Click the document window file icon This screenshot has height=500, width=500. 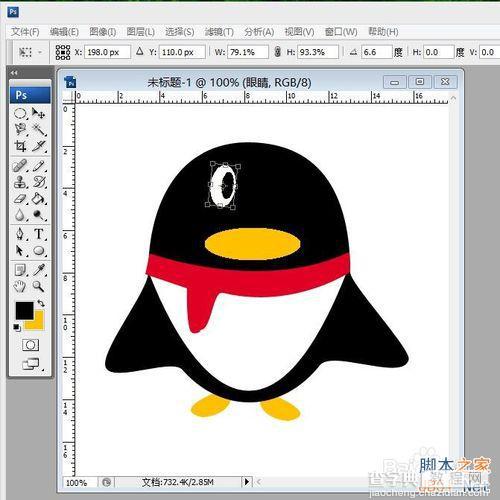(x=71, y=82)
